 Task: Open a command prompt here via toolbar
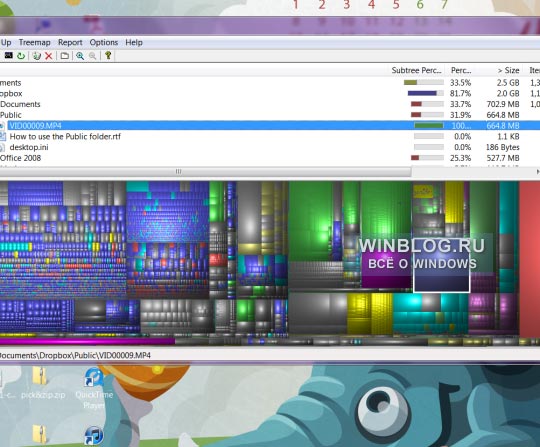pyautogui.click(x=9, y=55)
